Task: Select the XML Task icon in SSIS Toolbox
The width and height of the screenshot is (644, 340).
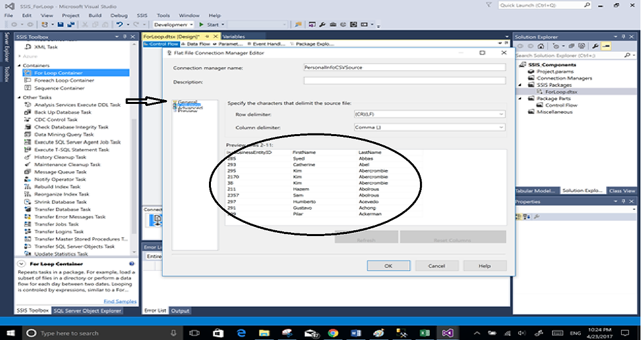Action: coord(28,47)
